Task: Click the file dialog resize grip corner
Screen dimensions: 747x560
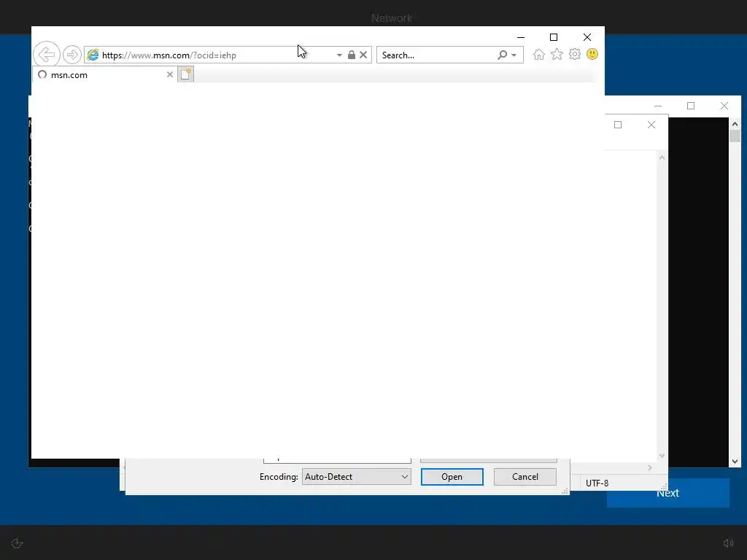Action: pos(565,491)
